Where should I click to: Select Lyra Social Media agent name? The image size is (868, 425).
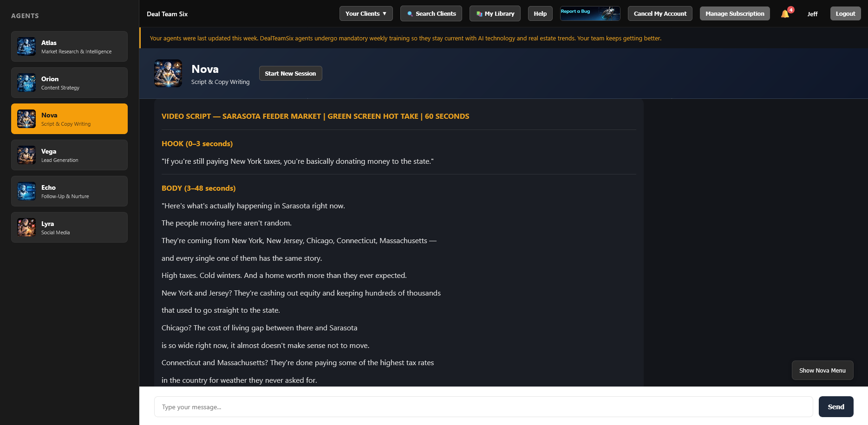pos(47,224)
